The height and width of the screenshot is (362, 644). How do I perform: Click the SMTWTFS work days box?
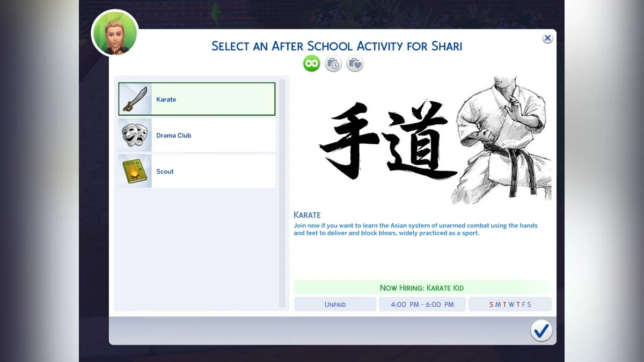(510, 304)
